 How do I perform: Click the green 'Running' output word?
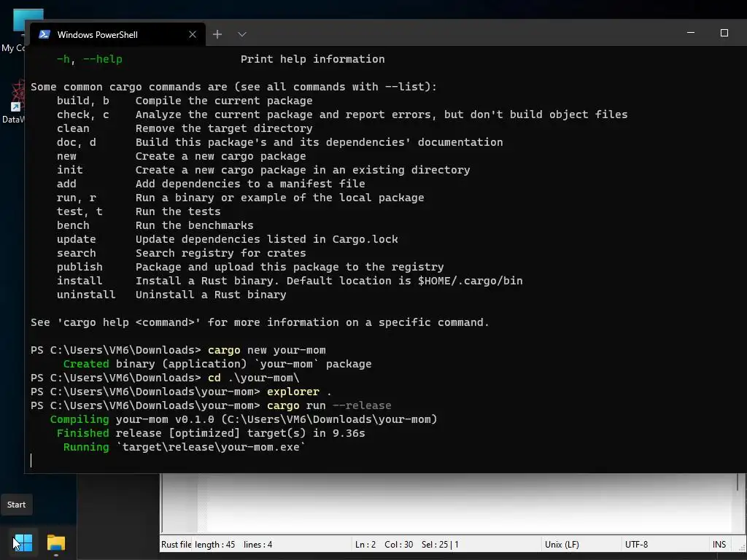(86, 447)
